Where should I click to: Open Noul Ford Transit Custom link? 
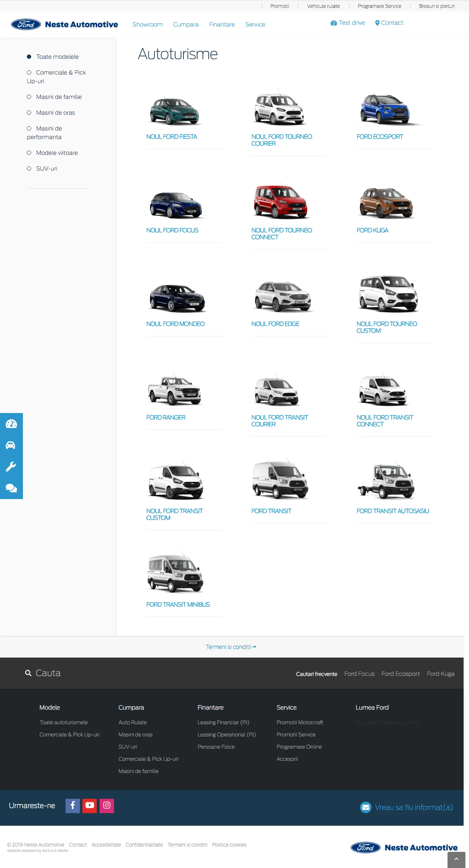pos(174,514)
